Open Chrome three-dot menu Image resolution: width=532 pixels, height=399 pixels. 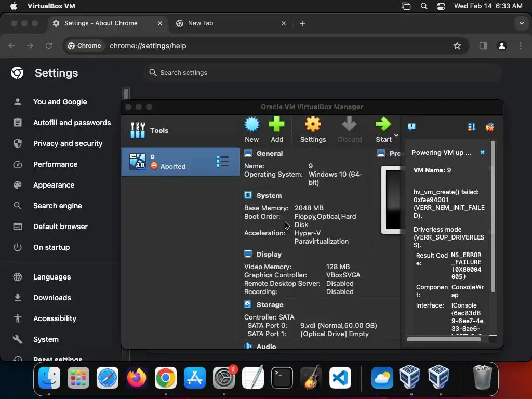(521, 46)
